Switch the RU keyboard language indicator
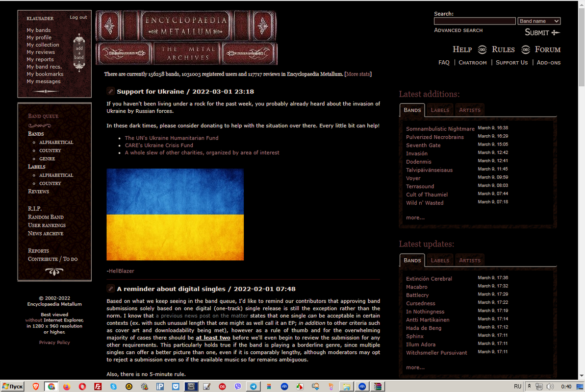585x392 pixels. pyautogui.click(x=517, y=387)
